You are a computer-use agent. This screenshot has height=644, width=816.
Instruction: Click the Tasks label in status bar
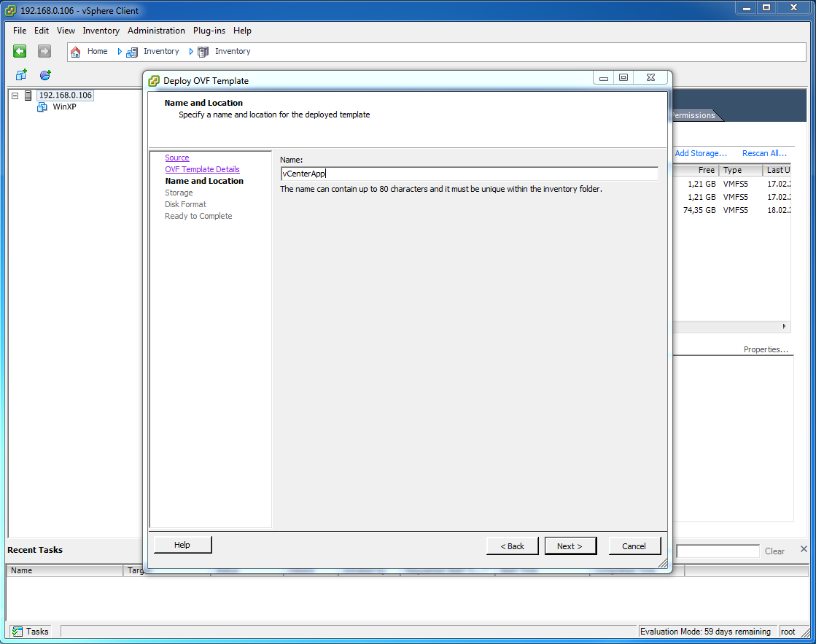click(x=37, y=632)
